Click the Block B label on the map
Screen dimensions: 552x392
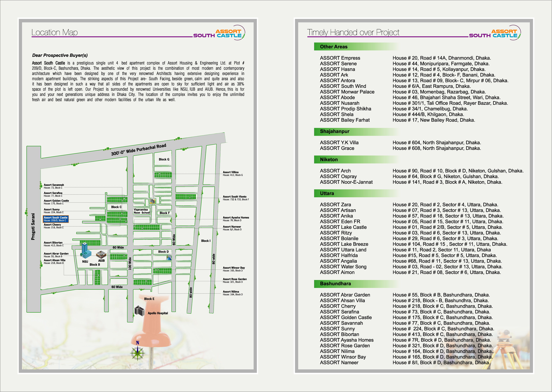(95, 265)
